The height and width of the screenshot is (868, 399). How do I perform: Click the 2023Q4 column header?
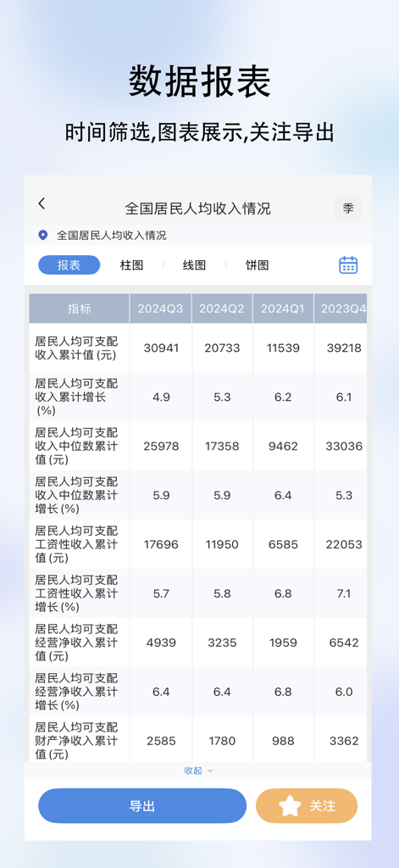pos(341,309)
